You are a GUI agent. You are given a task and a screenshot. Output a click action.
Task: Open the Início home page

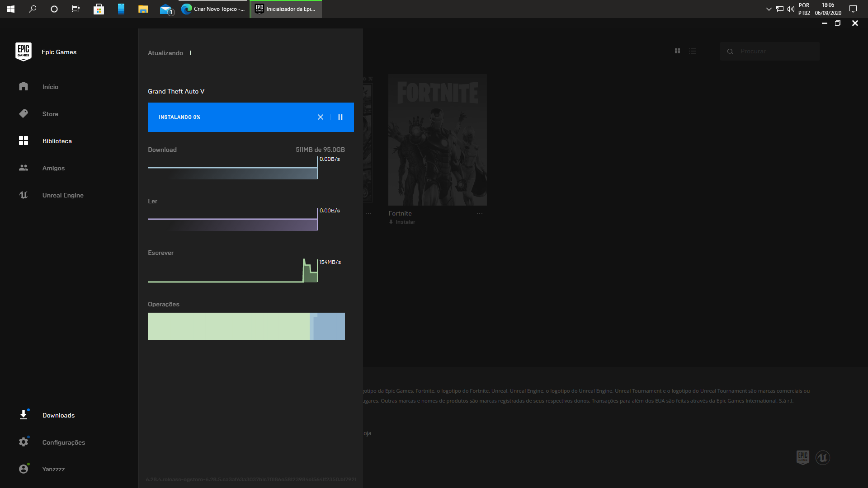pos(50,87)
